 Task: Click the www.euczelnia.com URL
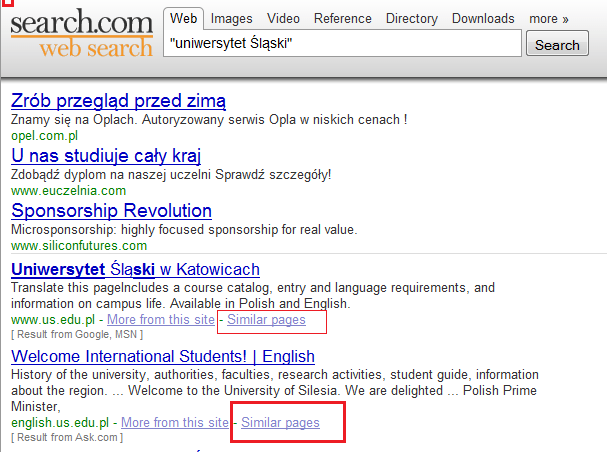click(69, 191)
